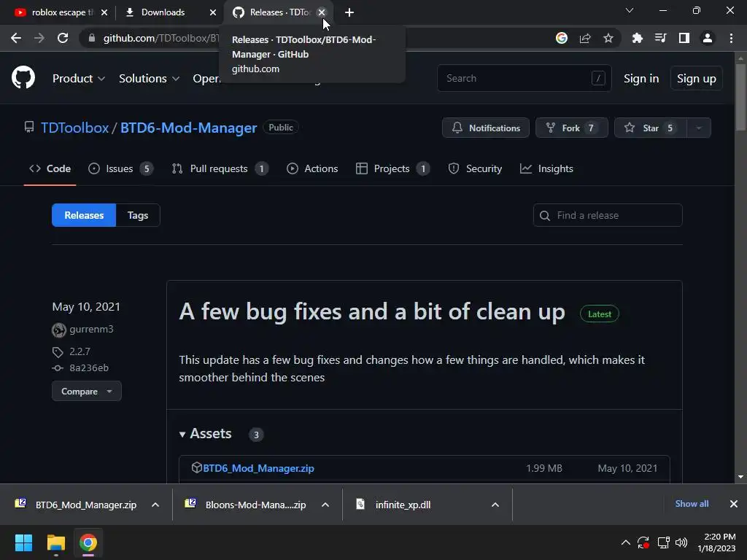Click the Sign in link
This screenshot has height=560, width=747.
(641, 79)
